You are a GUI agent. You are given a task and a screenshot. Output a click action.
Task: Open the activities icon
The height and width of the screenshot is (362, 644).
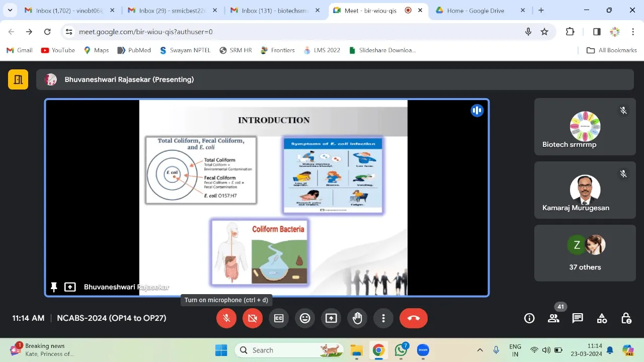[602, 318]
